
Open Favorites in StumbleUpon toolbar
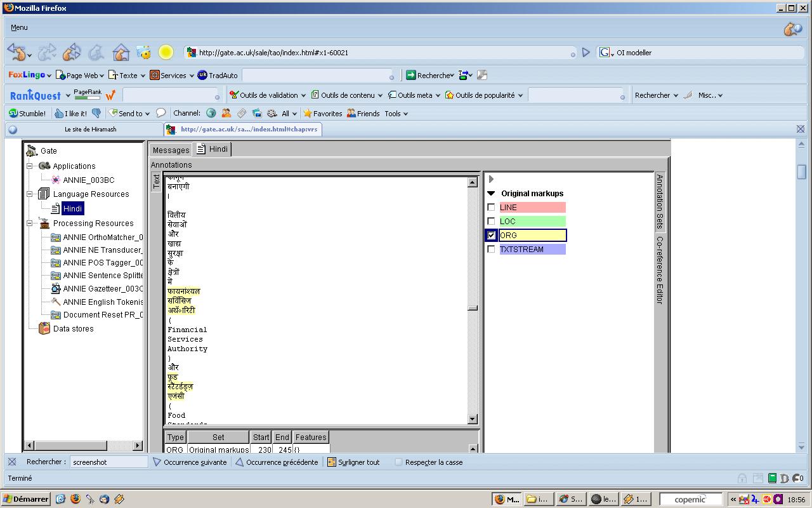coord(322,114)
